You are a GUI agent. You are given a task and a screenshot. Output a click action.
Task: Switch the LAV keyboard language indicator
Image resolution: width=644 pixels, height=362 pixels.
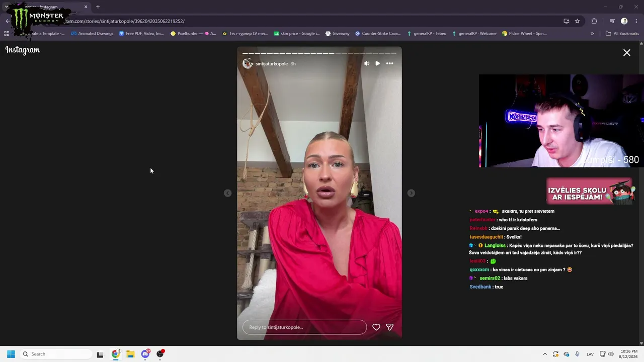tap(590, 354)
